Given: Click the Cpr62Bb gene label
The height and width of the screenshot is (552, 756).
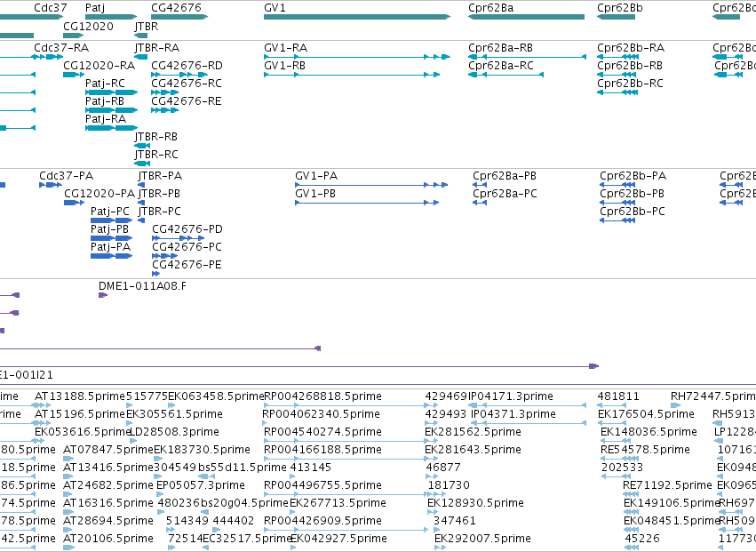Looking at the screenshot, I should 619,8.
